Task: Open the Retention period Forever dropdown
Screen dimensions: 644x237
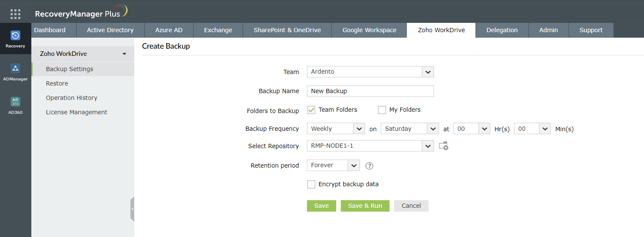Action: click(x=333, y=165)
